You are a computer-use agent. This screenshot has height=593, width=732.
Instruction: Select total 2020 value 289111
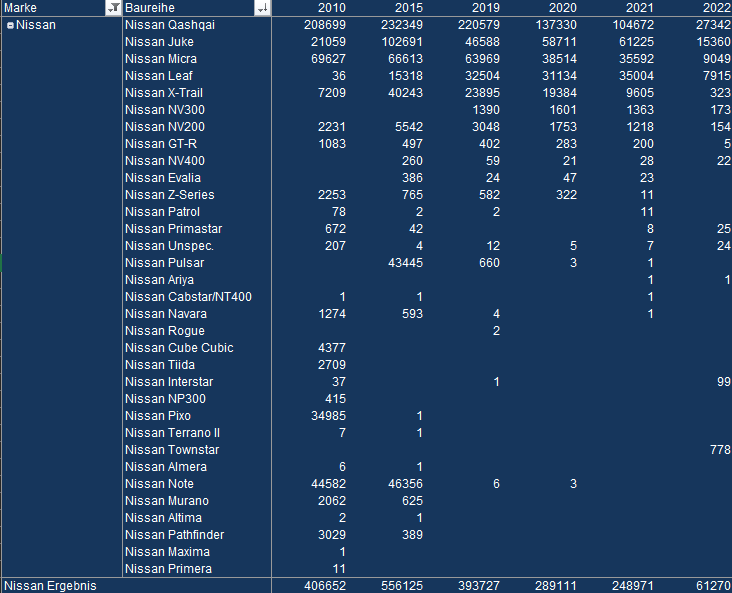(556, 586)
